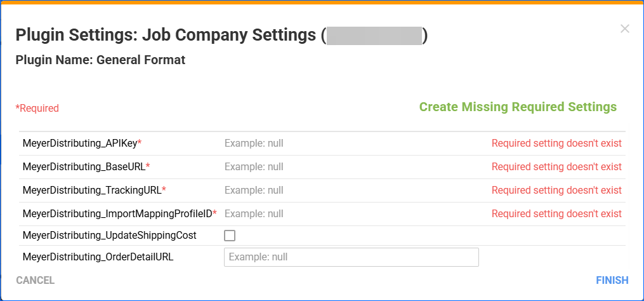Click the APIKey 'Example: null' placeholder
Image resolution: width=644 pixels, height=301 pixels.
click(x=254, y=144)
